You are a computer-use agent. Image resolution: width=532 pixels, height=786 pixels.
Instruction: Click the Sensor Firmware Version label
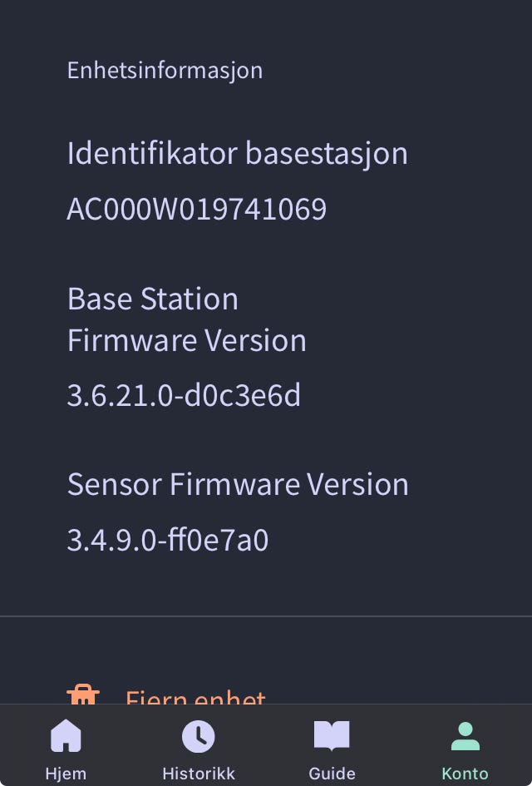pyautogui.click(x=238, y=484)
